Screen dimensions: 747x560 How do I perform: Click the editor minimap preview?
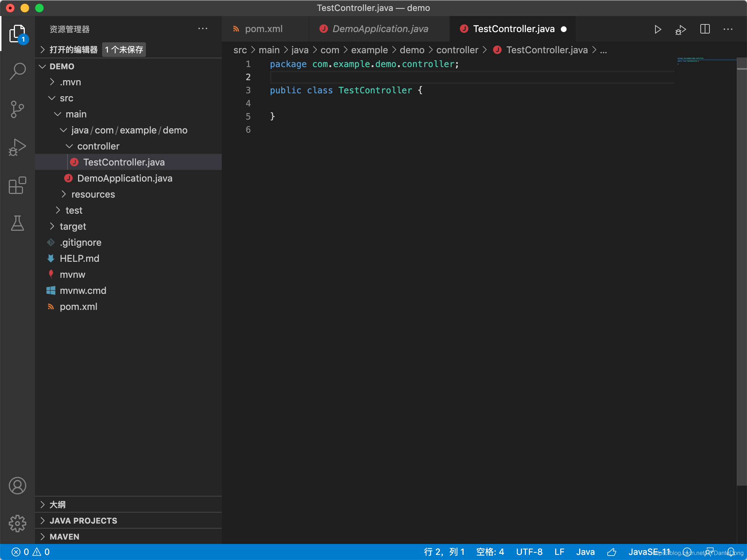pos(706,61)
